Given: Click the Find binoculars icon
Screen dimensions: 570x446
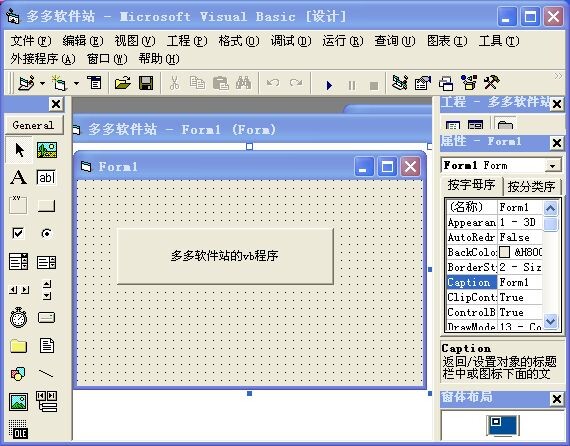Looking at the screenshot, I should pos(243,83).
